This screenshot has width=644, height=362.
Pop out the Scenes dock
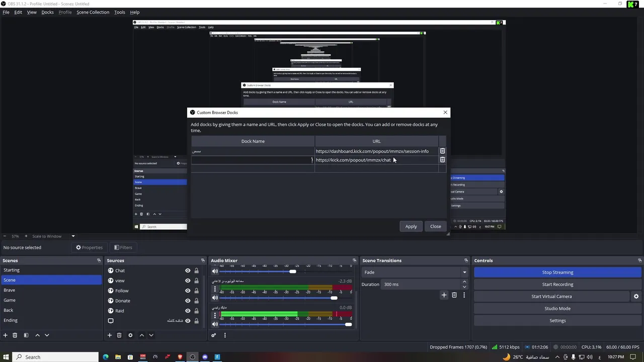point(99,260)
